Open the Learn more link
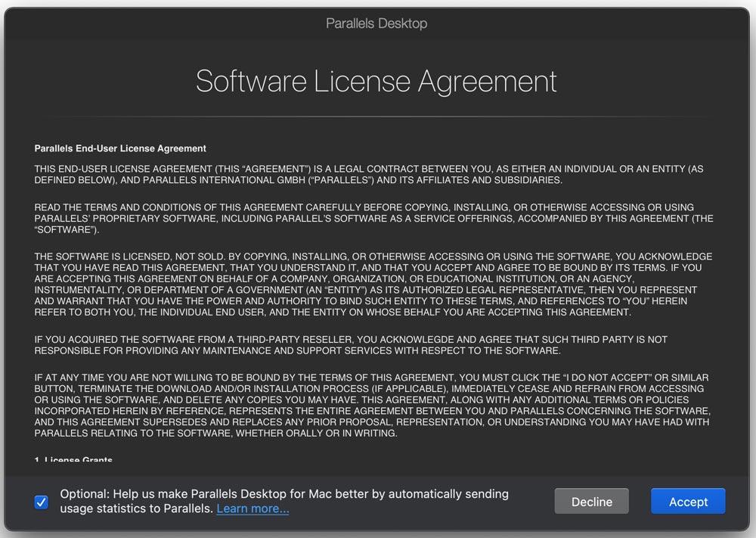756x538 pixels. pyautogui.click(x=253, y=508)
